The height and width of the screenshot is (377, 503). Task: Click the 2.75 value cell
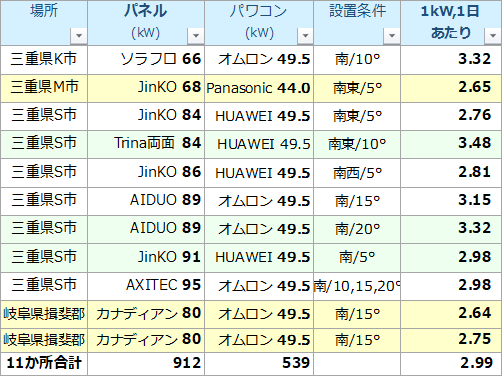[x=451, y=340]
